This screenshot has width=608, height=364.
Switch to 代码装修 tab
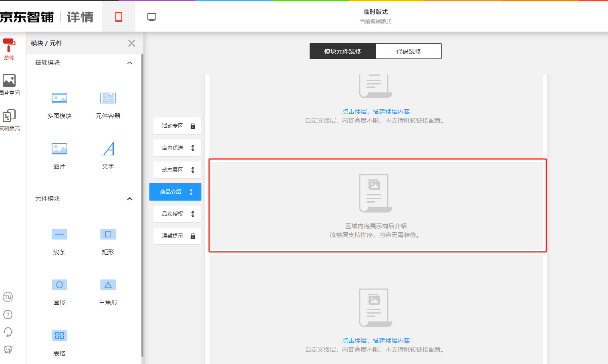(409, 51)
